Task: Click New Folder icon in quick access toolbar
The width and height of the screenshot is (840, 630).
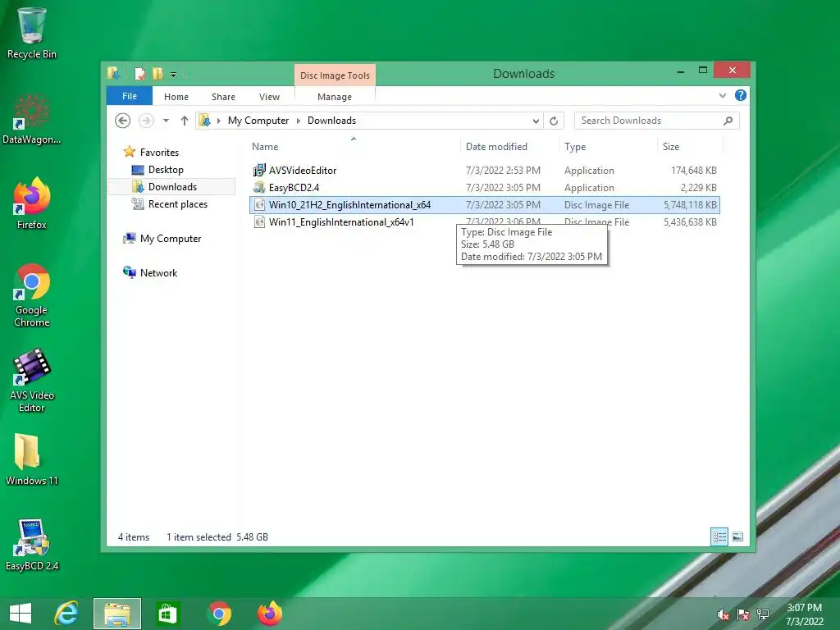Action: [x=157, y=74]
